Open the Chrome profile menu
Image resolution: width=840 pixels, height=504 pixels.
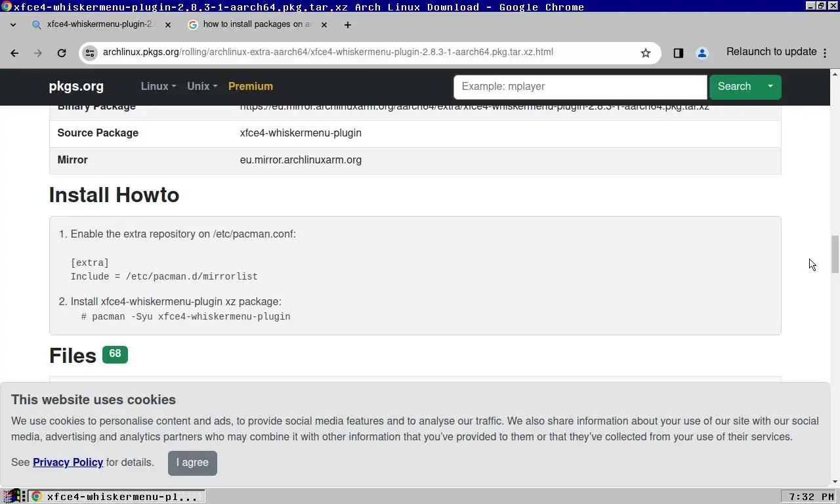[x=702, y=53]
